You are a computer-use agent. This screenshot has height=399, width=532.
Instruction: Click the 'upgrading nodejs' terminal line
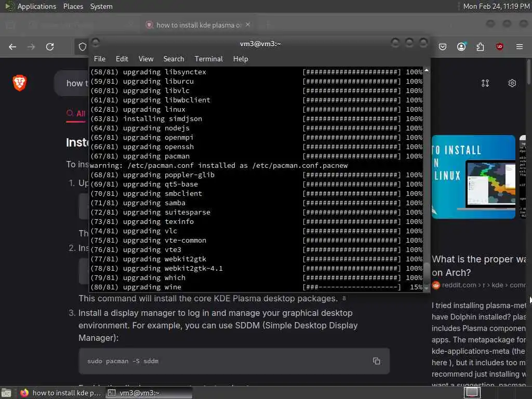(x=256, y=128)
